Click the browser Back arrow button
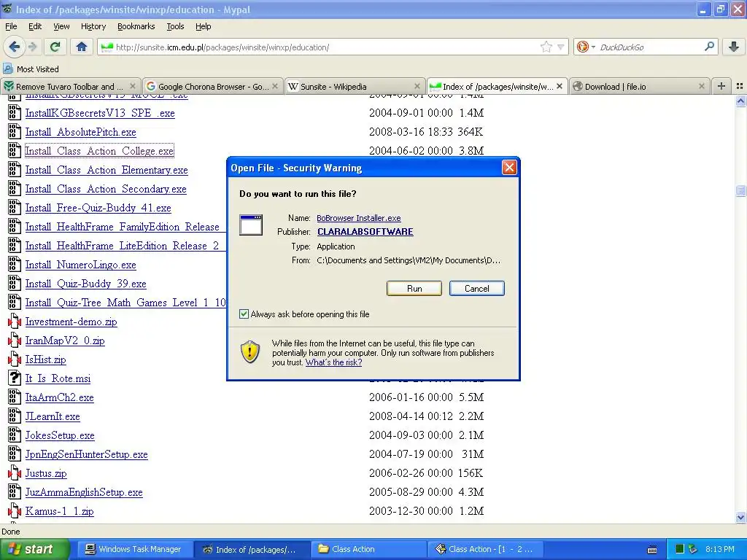 (14, 47)
